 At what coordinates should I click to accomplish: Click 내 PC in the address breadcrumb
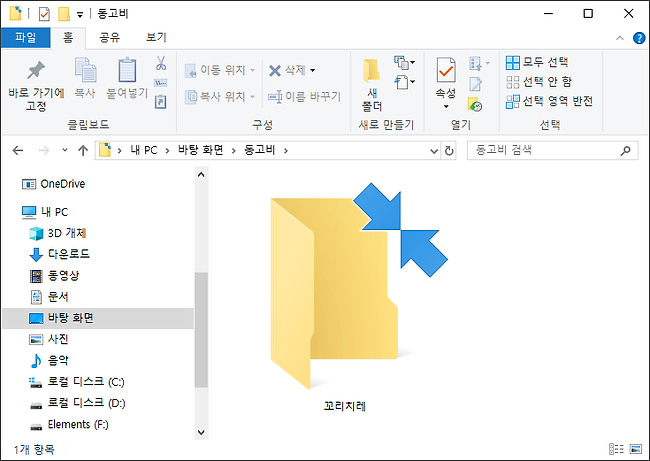[144, 150]
